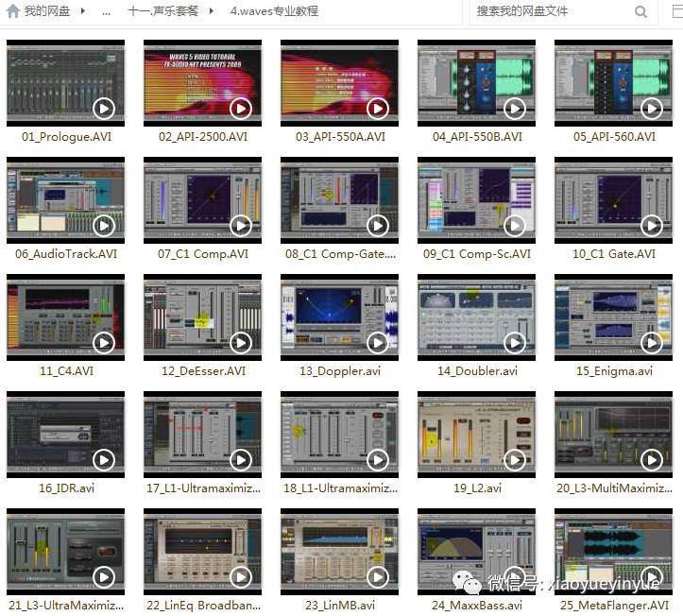This screenshot has width=683, height=616.
Task: Play 10_C1 Gate.AVI video
Action: click(652, 226)
